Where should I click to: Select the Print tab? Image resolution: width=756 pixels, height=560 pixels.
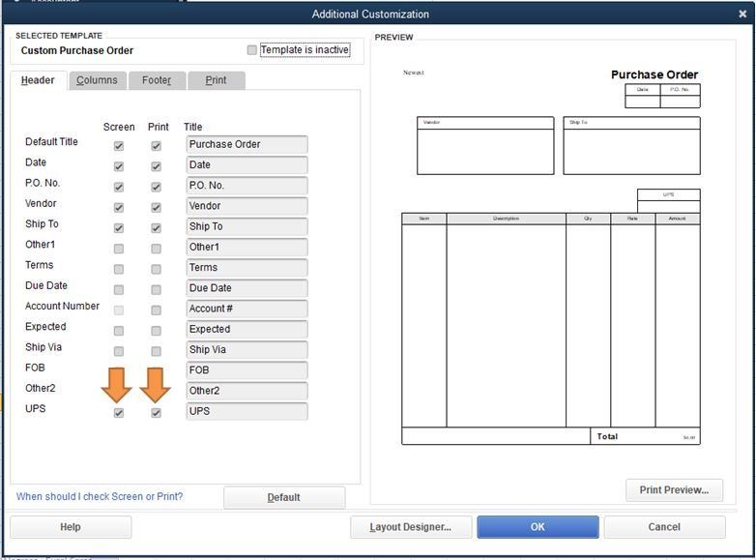click(216, 80)
